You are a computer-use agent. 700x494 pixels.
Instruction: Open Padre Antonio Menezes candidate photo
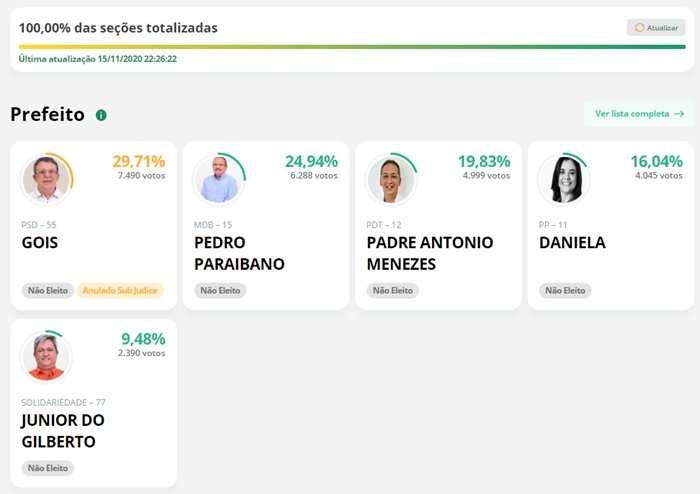click(x=391, y=179)
